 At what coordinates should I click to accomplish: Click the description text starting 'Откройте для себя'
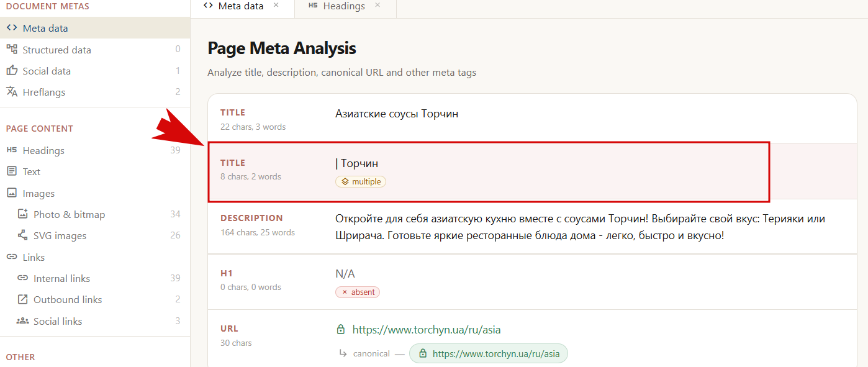pyautogui.click(x=580, y=227)
